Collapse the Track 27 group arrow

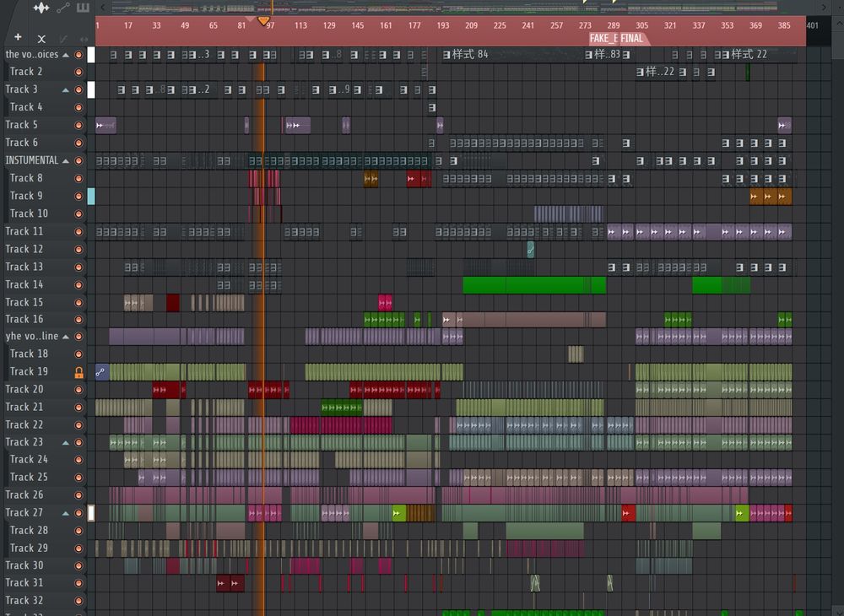point(66,513)
